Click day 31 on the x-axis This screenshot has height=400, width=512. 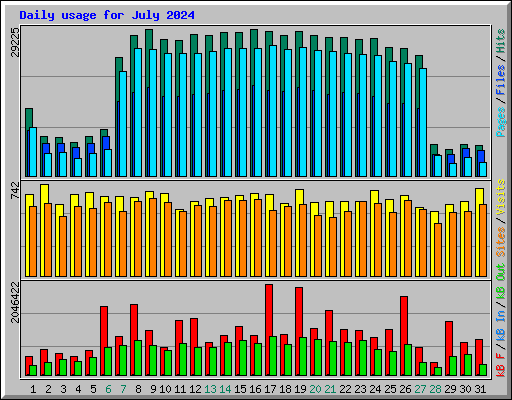480,389
